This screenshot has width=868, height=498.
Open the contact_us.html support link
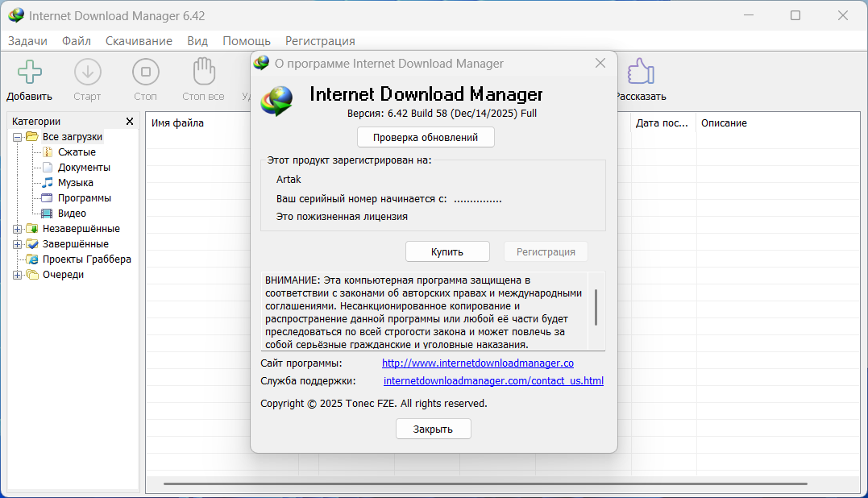click(x=493, y=380)
